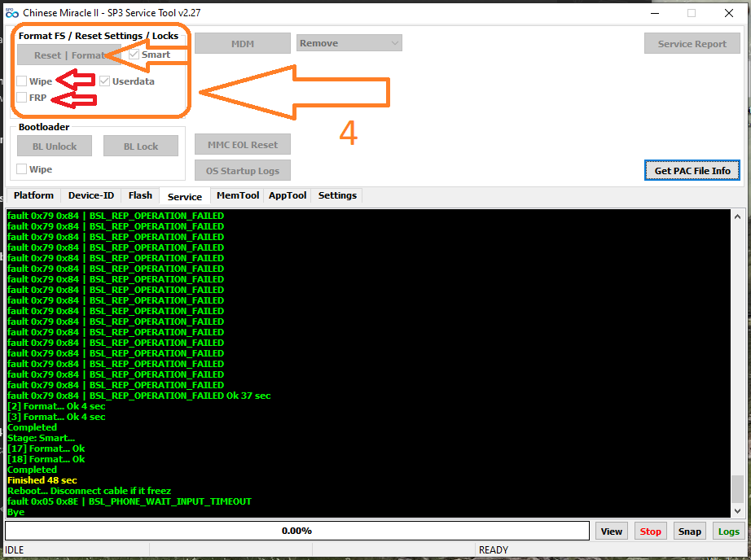Click the 0.00% progress bar
This screenshot has height=560, width=751.
[297, 531]
